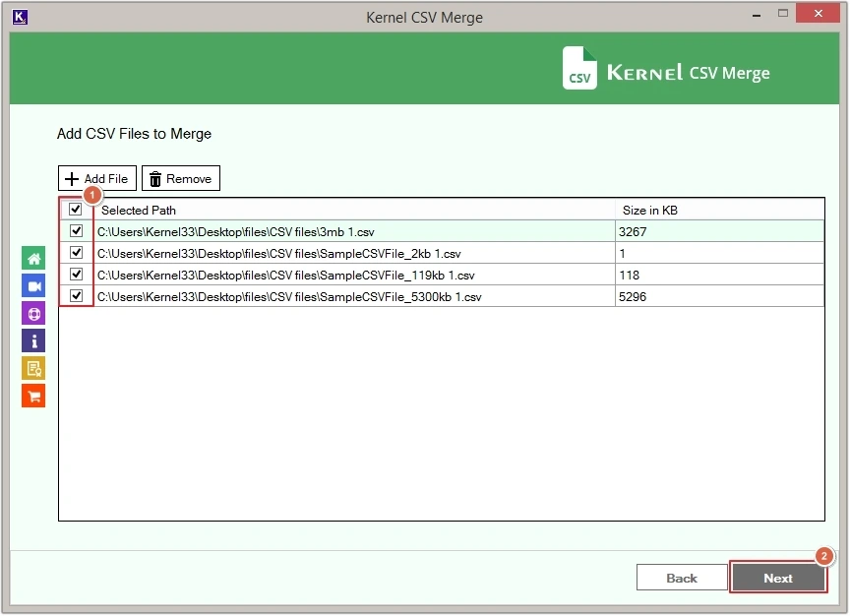The height and width of the screenshot is (616, 850).
Task: Click the Add CSV Files to Merge heading
Action: (x=134, y=134)
